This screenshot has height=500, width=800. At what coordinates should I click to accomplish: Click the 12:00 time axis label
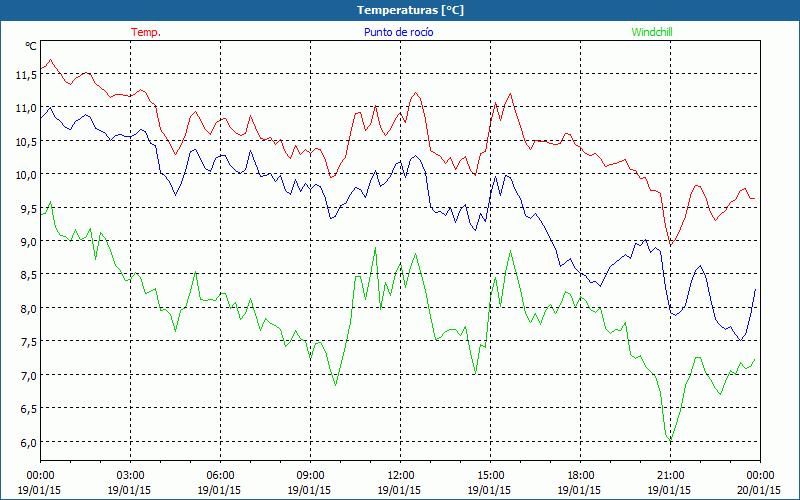click(401, 476)
